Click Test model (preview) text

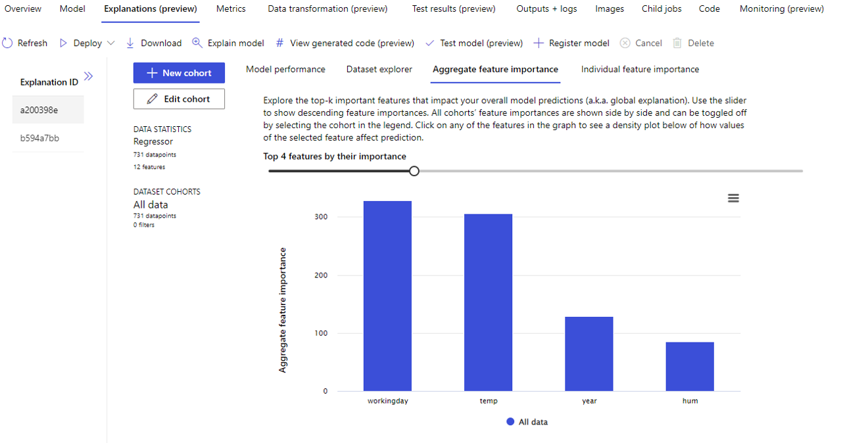481,43
